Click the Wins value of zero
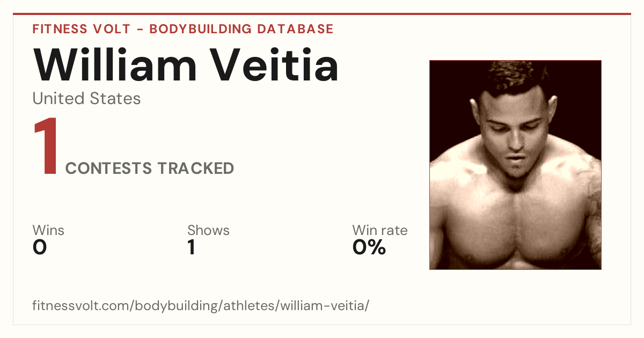 click(40, 247)
